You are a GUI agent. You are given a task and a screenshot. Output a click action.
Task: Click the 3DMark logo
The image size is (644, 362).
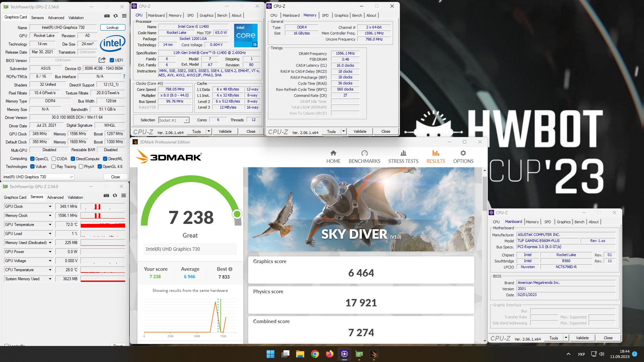[169, 157]
